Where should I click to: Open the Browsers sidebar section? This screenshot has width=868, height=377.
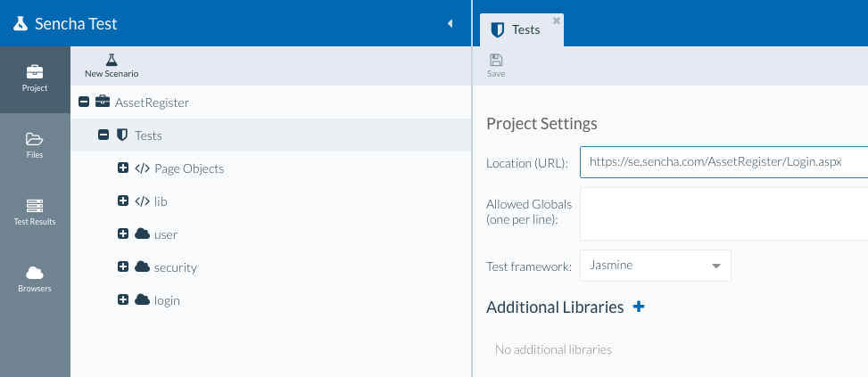pyautogui.click(x=35, y=279)
